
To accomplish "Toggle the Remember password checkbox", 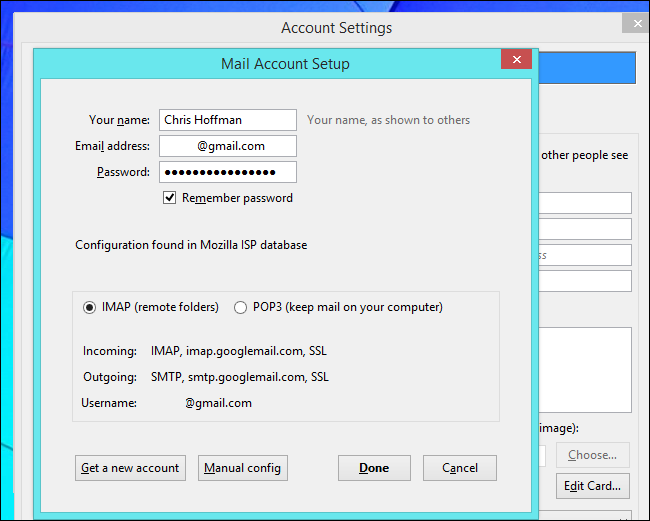I will point(169,198).
